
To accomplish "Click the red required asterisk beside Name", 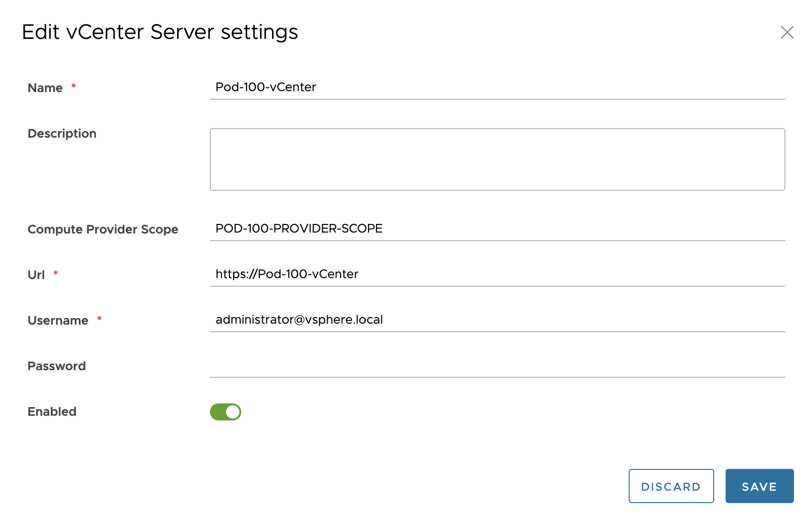I will (74, 86).
